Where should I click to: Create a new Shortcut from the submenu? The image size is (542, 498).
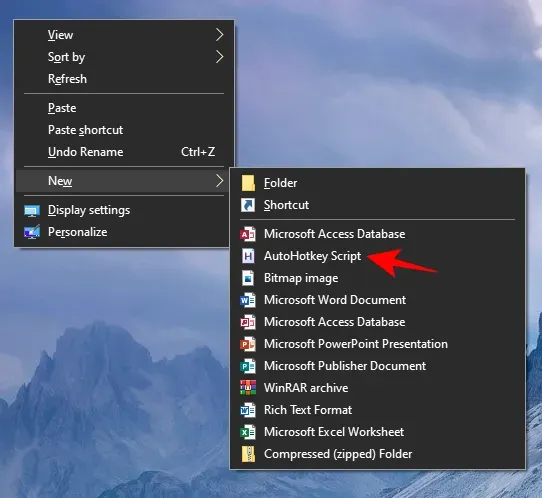pyautogui.click(x=377, y=205)
